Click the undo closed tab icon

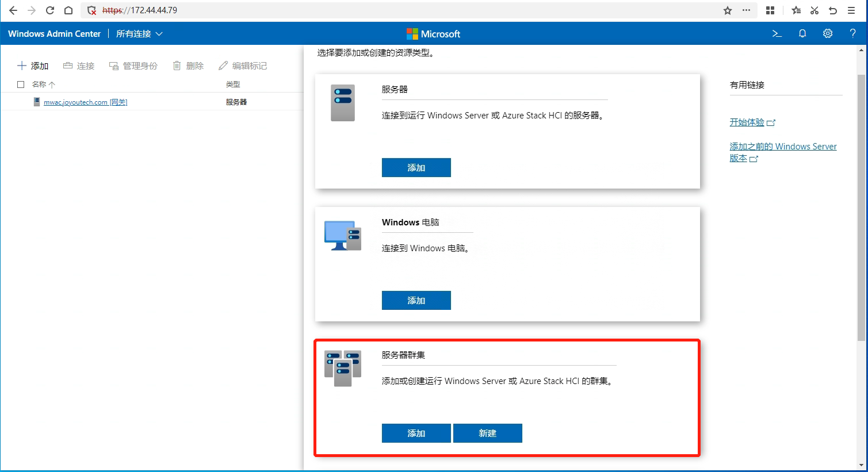coord(833,10)
